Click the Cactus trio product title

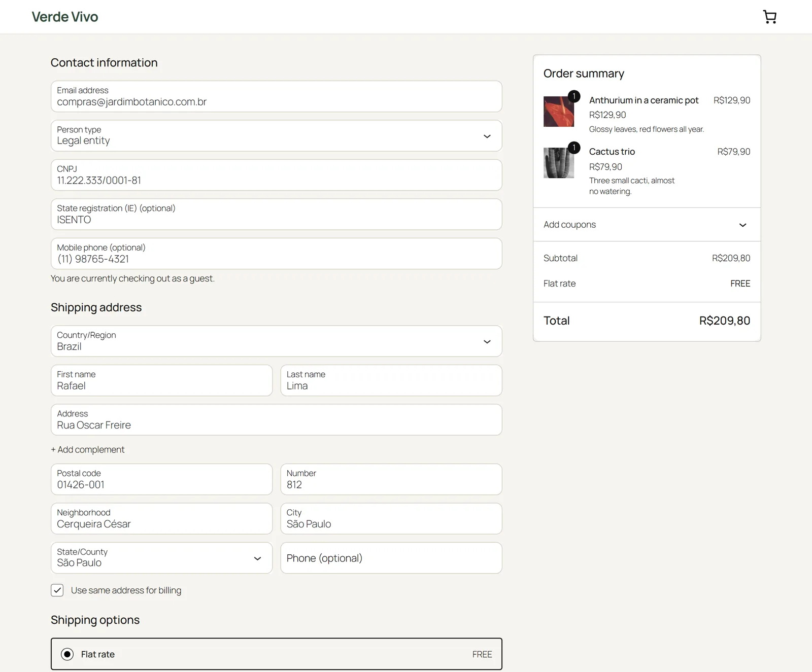tap(612, 152)
